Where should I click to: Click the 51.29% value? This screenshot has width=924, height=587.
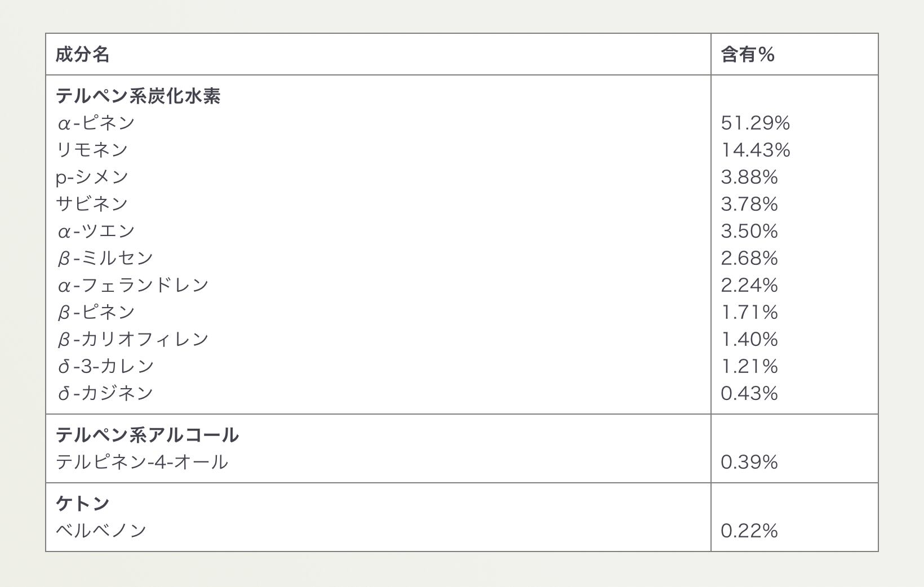point(755,123)
